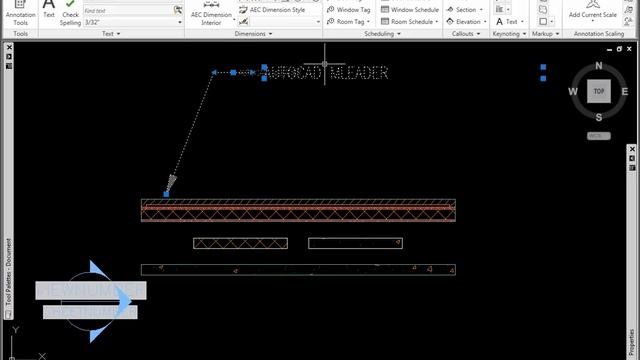The image size is (640, 360).
Task: Open the Annotation Tools button
Action: pos(20,14)
